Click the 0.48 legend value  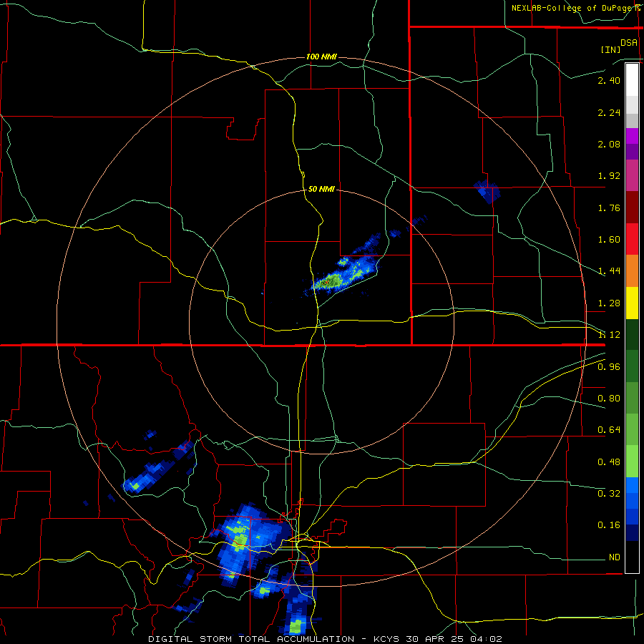pos(609,462)
